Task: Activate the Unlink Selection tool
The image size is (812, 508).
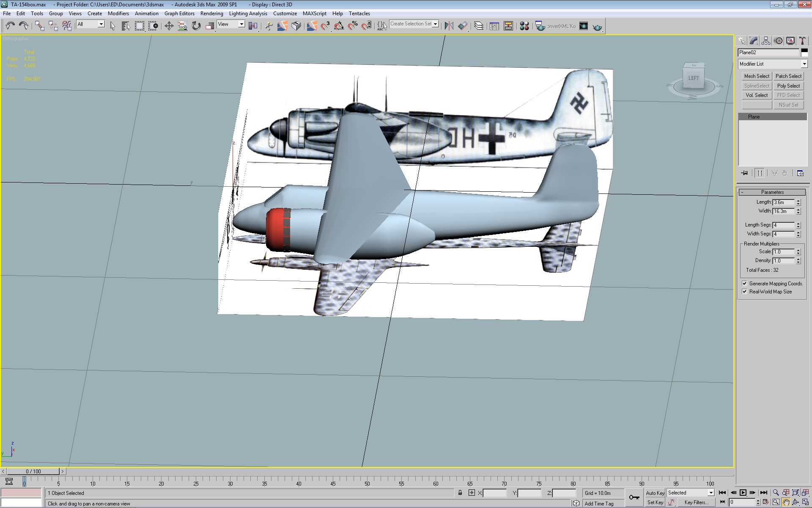Action: [53, 26]
